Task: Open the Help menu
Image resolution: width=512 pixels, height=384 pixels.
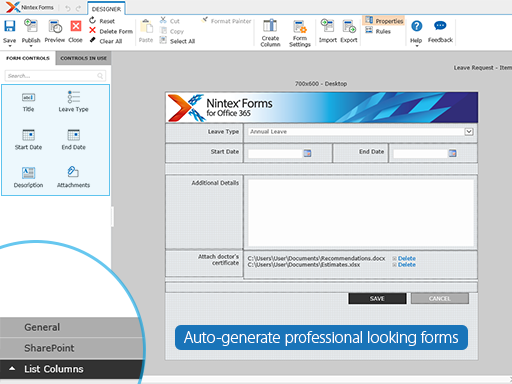Action: [416, 32]
